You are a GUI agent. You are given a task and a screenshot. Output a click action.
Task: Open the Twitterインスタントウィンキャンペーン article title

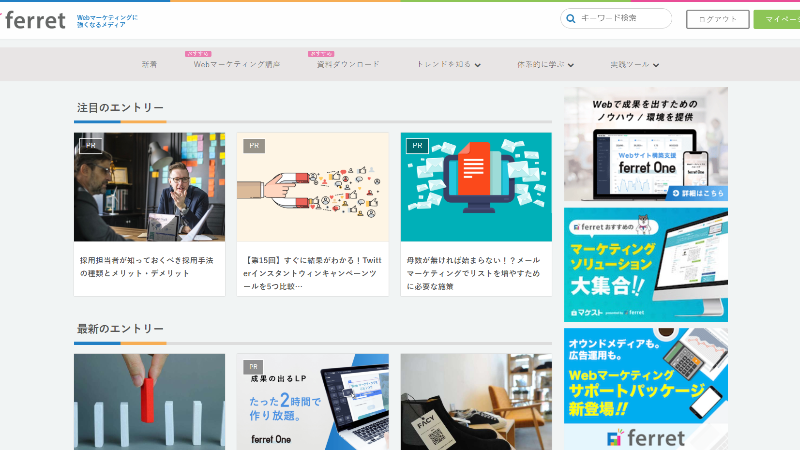(312, 273)
